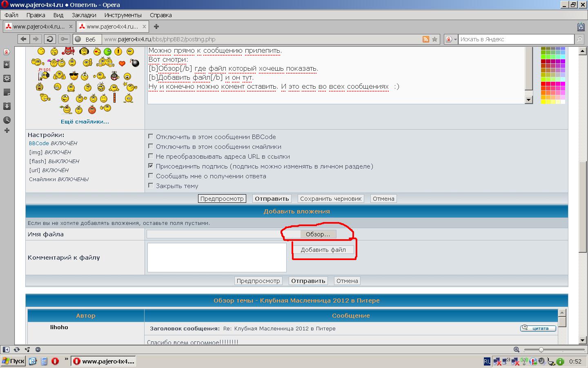Click message textarea scroll-down arrow
Screen dimensions: 588x368
[529, 100]
